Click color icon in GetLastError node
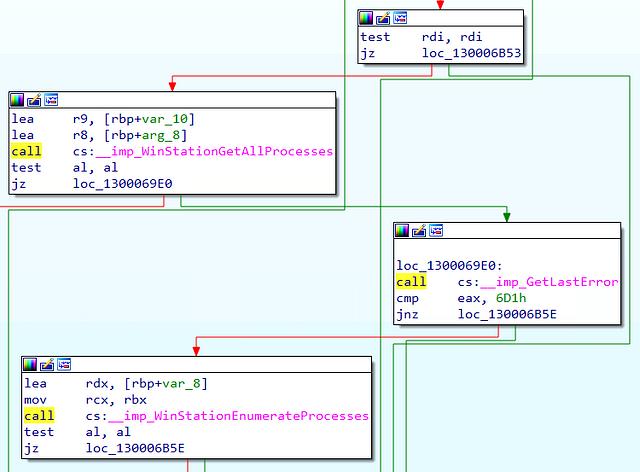This screenshot has width=640, height=472. [x=402, y=231]
